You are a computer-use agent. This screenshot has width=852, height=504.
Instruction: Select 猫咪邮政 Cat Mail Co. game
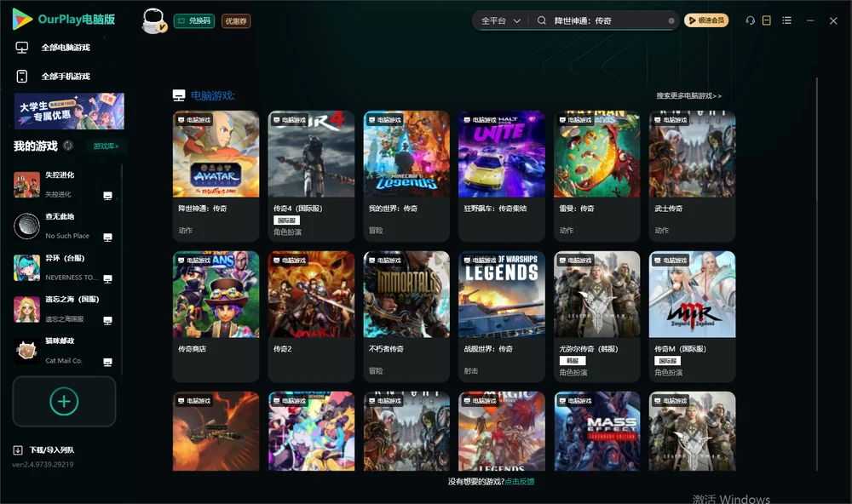click(x=64, y=351)
